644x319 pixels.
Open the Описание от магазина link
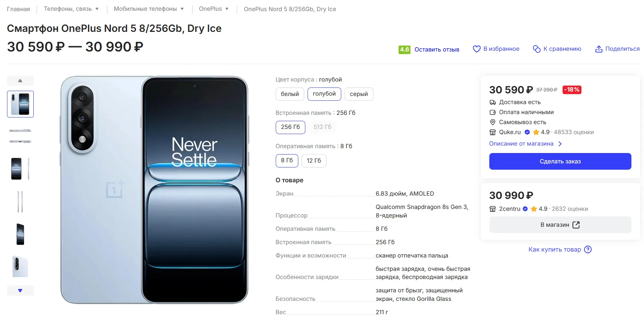521,144
